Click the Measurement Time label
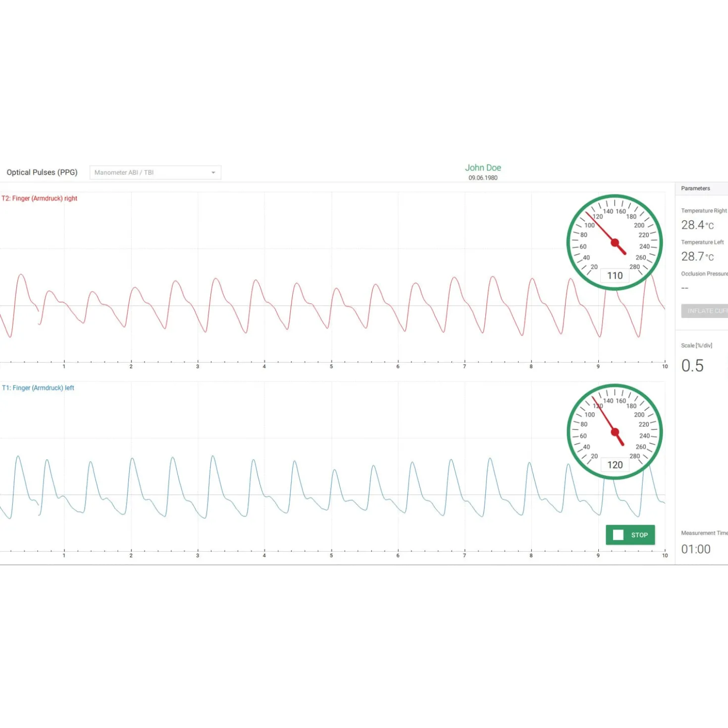This screenshot has height=728, width=728. point(704,533)
